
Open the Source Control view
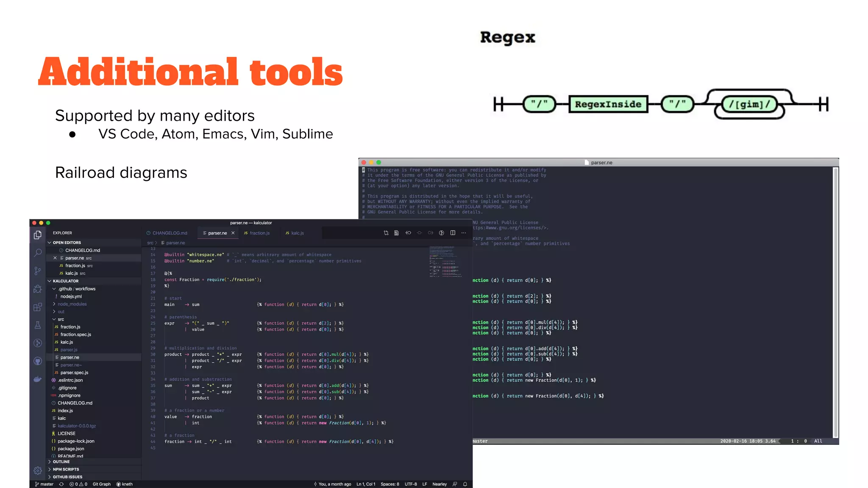point(38,271)
